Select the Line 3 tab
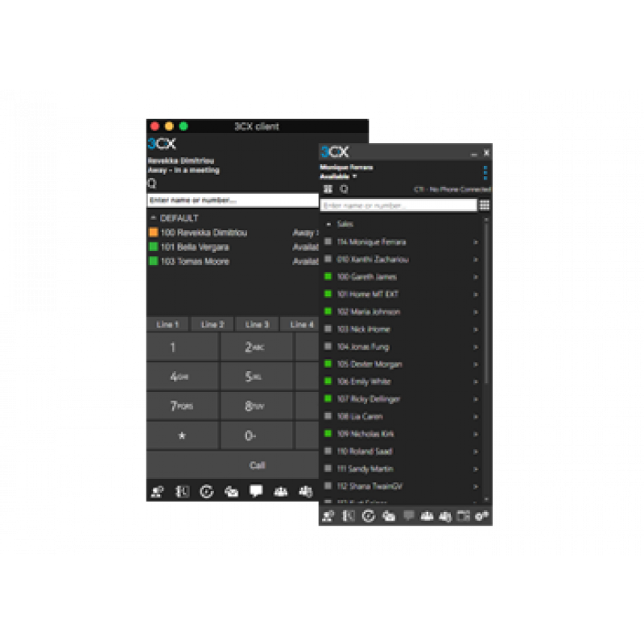 [257, 324]
